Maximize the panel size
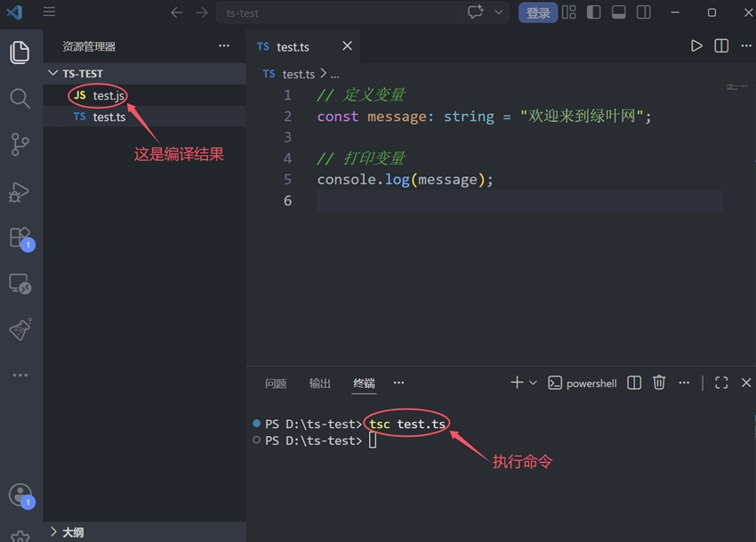 [x=721, y=383]
